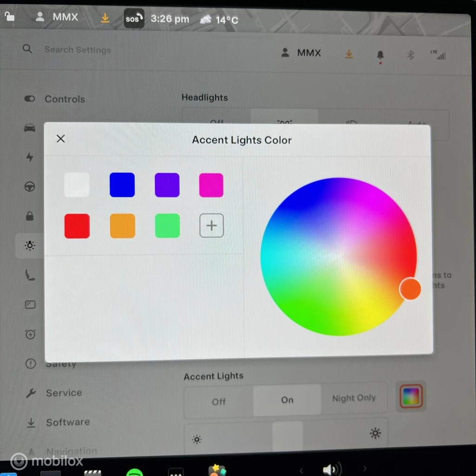Set Accent Lights to On
The image size is (476, 476).
pyautogui.click(x=287, y=400)
